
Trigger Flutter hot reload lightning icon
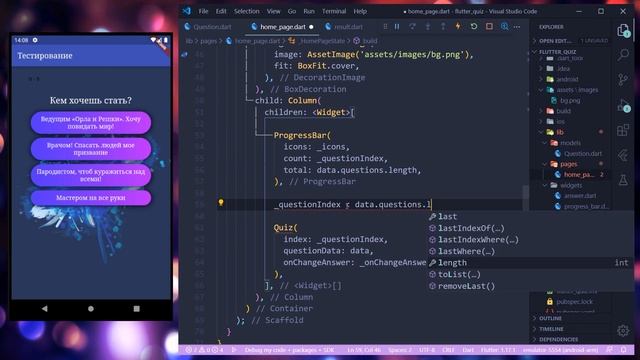point(458,27)
